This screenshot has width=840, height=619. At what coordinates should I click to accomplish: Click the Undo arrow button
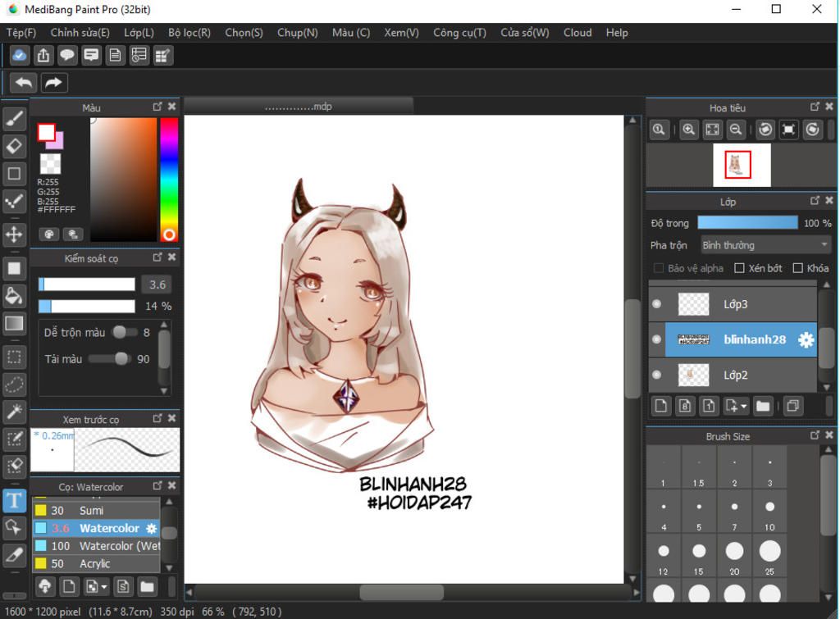point(24,83)
